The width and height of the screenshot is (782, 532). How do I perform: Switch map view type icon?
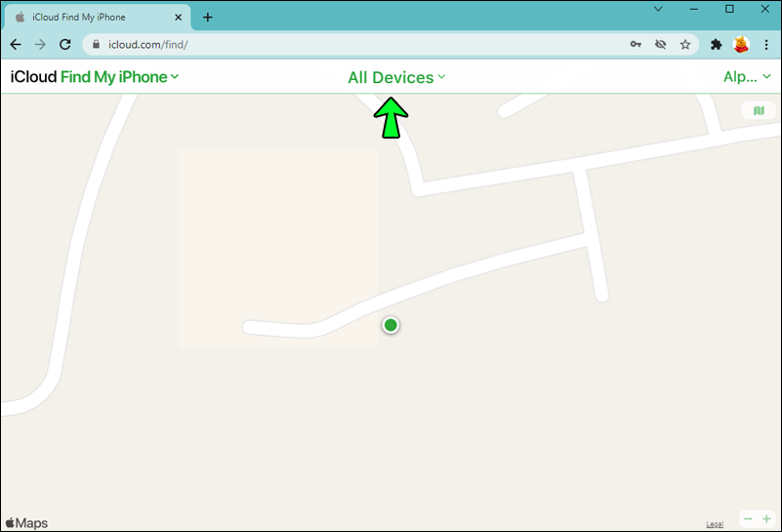point(759,110)
